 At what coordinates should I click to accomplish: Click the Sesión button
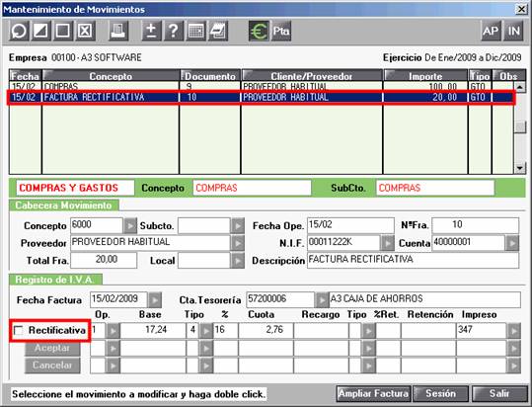click(x=440, y=394)
